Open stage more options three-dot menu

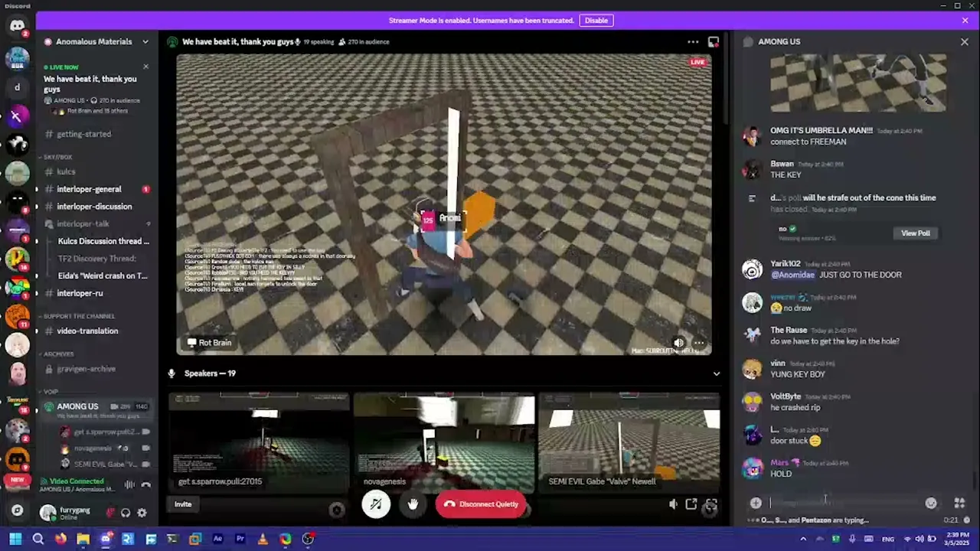coord(692,42)
